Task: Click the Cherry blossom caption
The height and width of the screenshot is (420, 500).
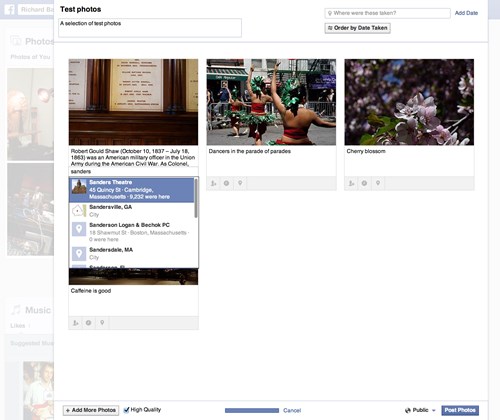Action: coord(366,151)
